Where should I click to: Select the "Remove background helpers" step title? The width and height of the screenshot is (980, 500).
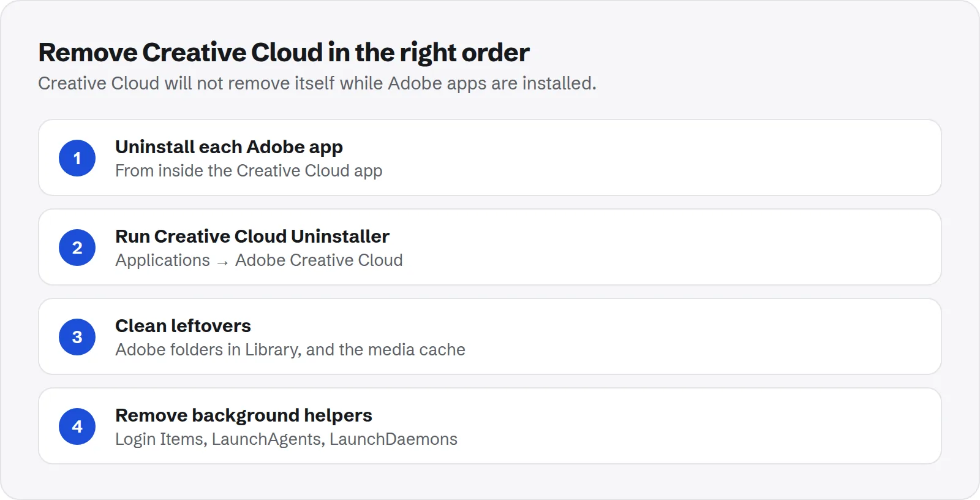[x=244, y=415]
